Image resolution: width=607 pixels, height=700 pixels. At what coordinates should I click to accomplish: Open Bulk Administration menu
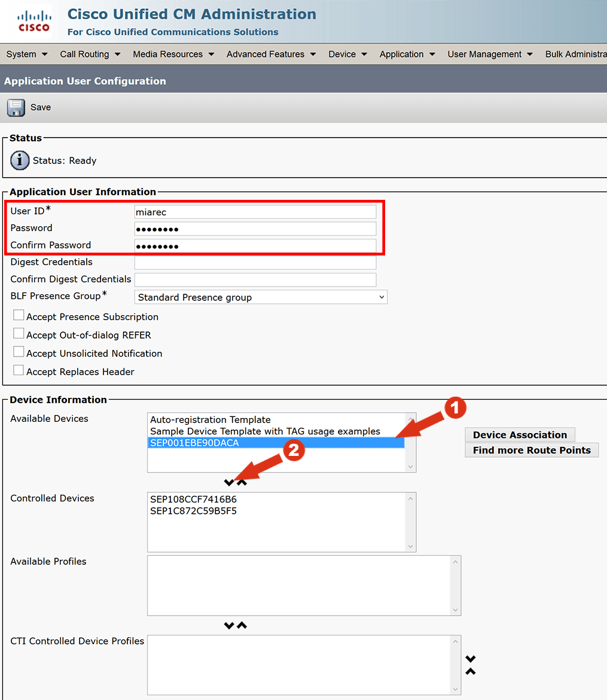point(576,54)
